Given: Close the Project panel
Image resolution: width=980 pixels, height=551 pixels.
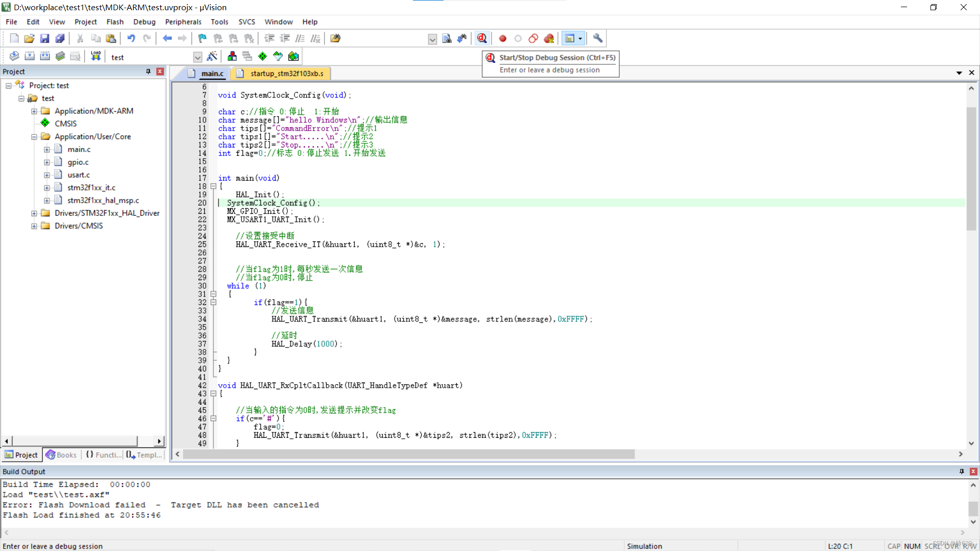Looking at the screenshot, I should pos(160,71).
